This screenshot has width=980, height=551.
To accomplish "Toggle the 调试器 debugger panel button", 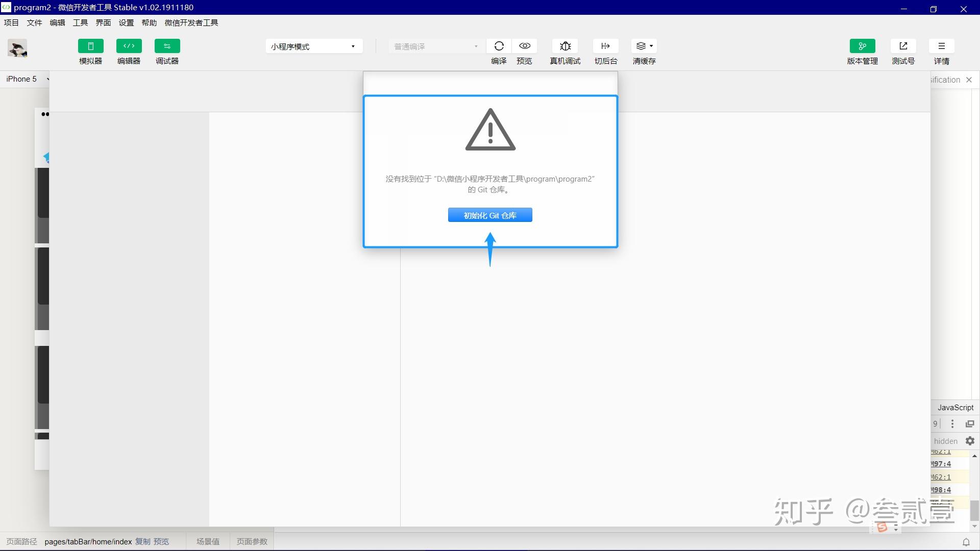I will coord(167,46).
